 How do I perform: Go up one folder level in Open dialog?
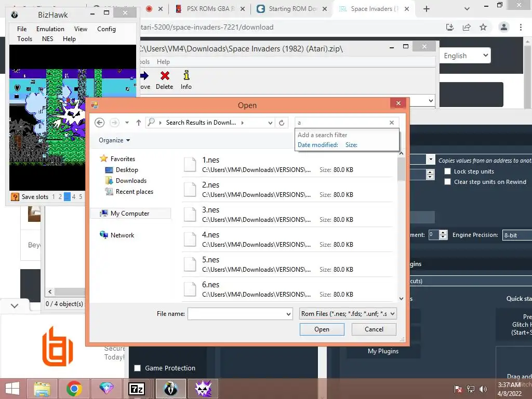coord(138,123)
